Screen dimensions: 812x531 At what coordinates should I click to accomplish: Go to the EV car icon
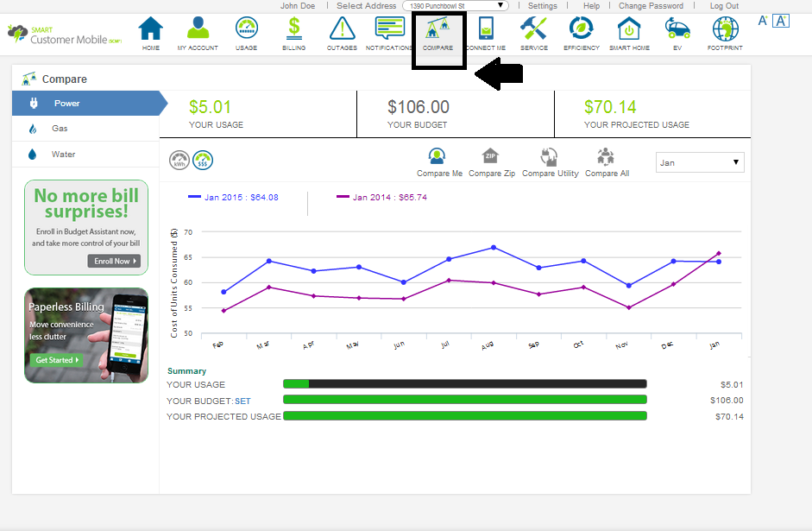click(677, 31)
